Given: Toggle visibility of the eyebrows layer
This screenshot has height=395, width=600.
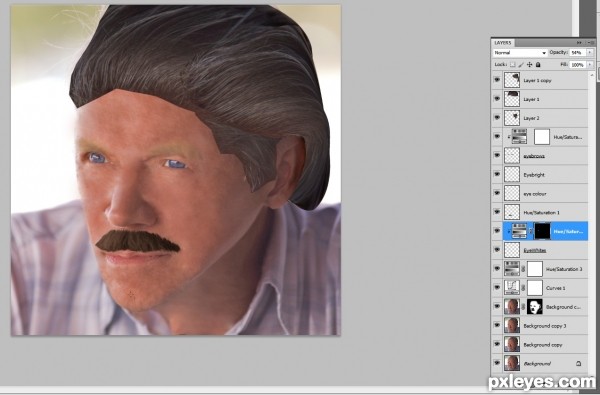Looking at the screenshot, I should [x=497, y=155].
